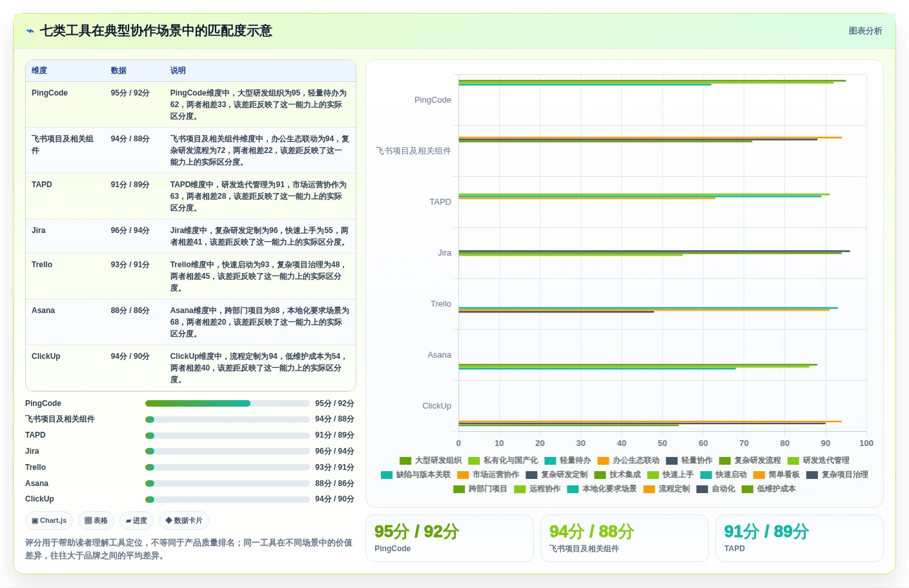Toggle 市场运营协作 legend item
The image size is (909, 588).
point(488,474)
